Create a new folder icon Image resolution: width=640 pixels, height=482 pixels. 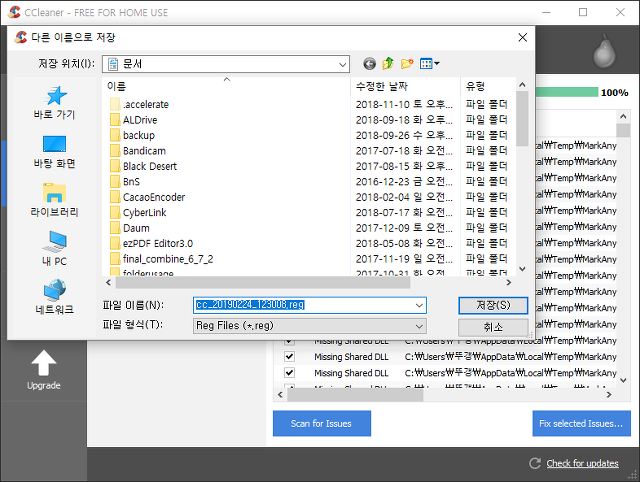[x=407, y=64]
